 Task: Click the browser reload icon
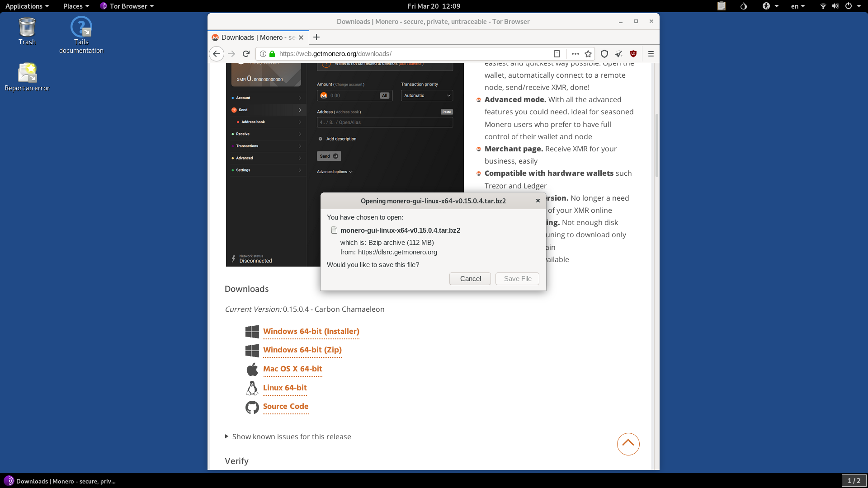click(x=246, y=54)
